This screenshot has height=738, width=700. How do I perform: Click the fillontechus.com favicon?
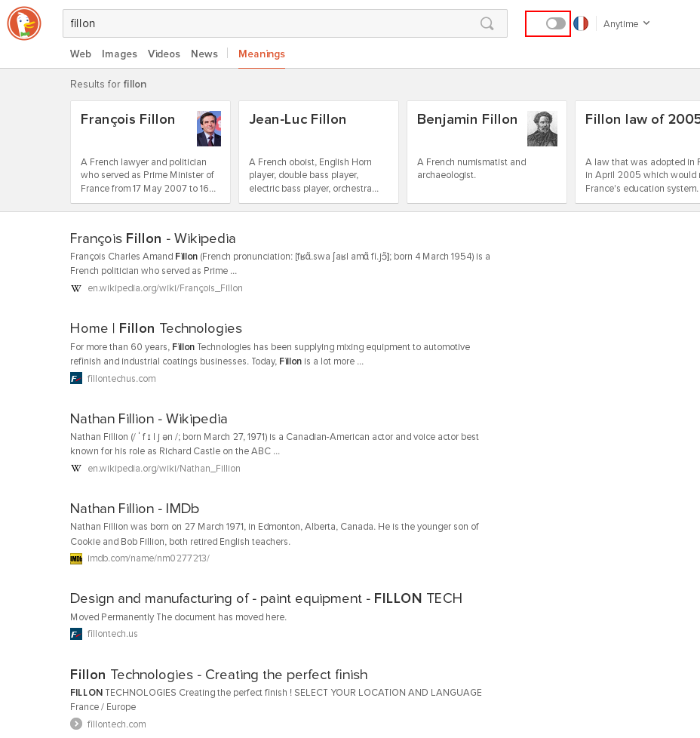coord(76,378)
